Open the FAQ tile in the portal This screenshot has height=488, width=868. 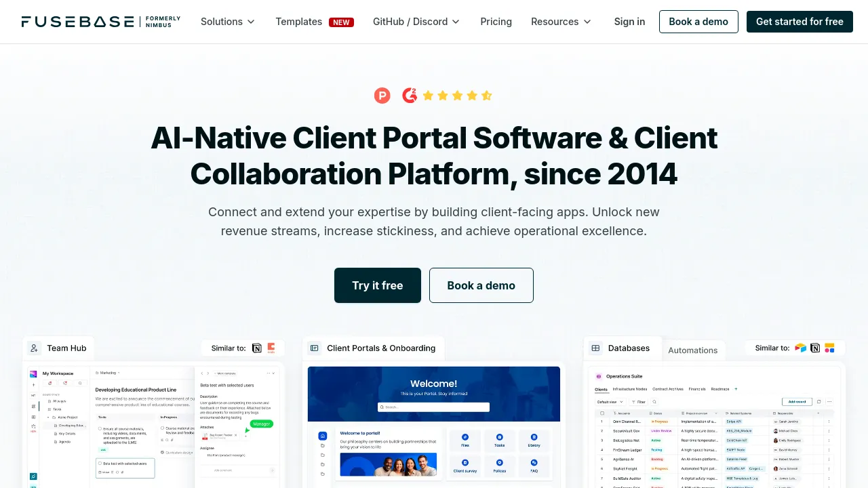pyautogui.click(x=534, y=466)
